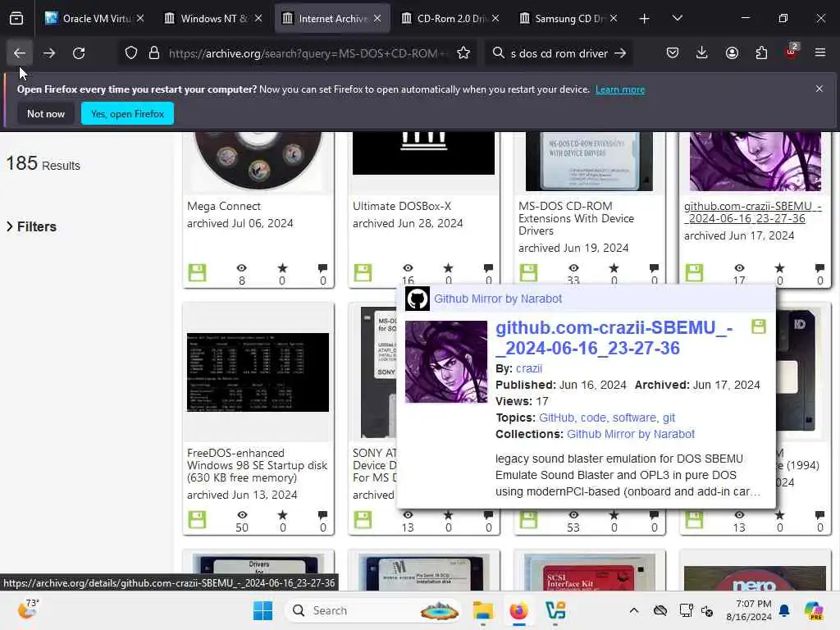Open MS-DOS CD-ROM Extensions With Device Drivers
Screen dimensions: 840x630
[576, 218]
